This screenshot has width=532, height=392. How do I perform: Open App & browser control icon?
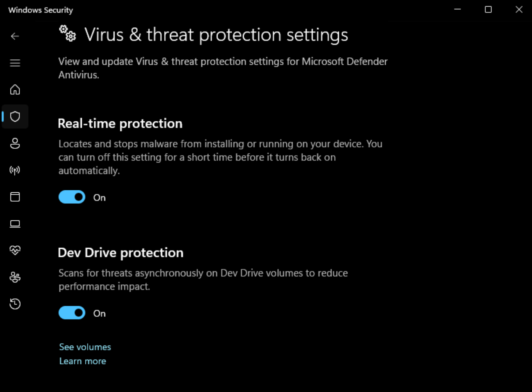point(15,197)
